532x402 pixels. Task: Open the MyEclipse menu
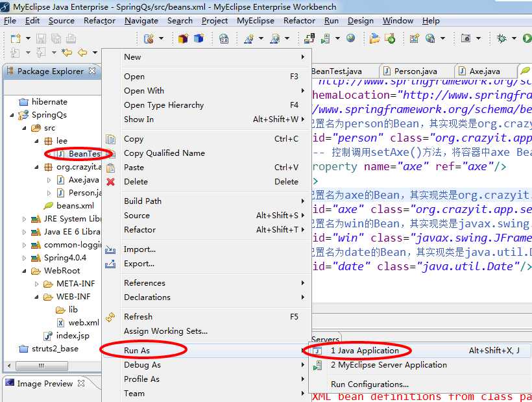click(256, 21)
